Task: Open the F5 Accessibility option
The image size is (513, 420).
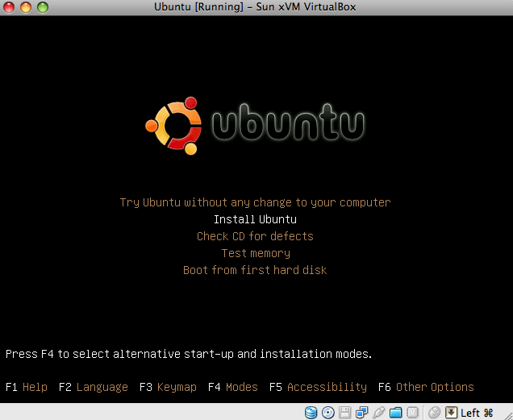Action: pos(318,387)
